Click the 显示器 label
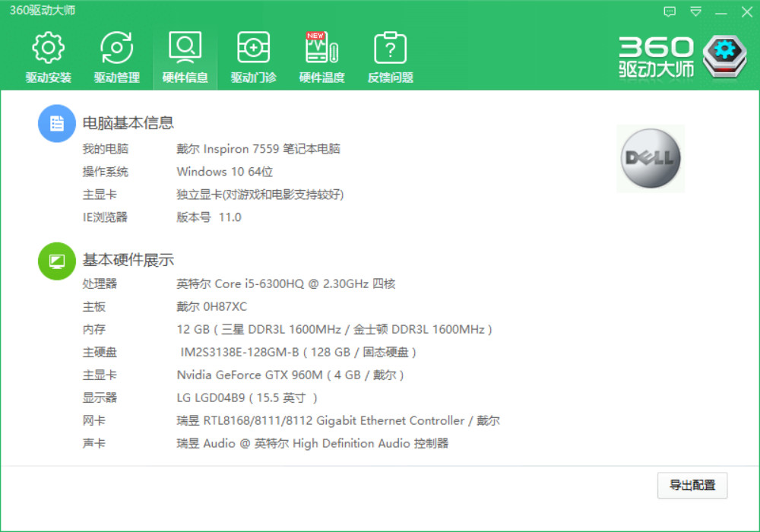Viewport: 760px width, 532px height. tap(100, 397)
